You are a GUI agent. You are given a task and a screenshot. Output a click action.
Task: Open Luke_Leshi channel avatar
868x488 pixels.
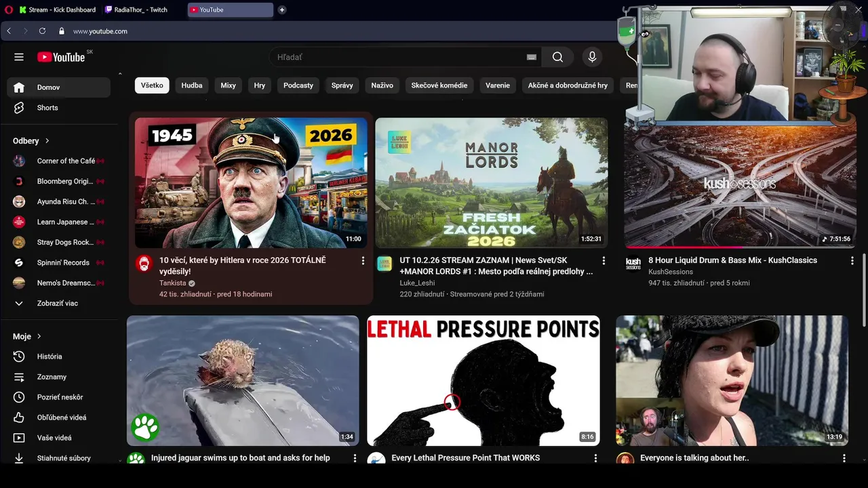coord(384,264)
